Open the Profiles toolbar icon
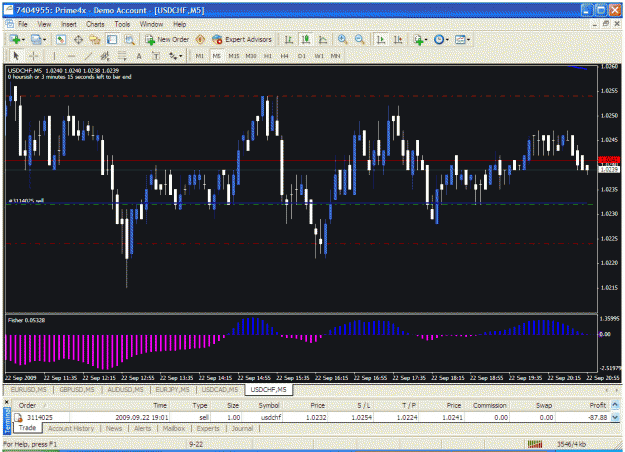This screenshot has height=452, width=625. click(36, 39)
